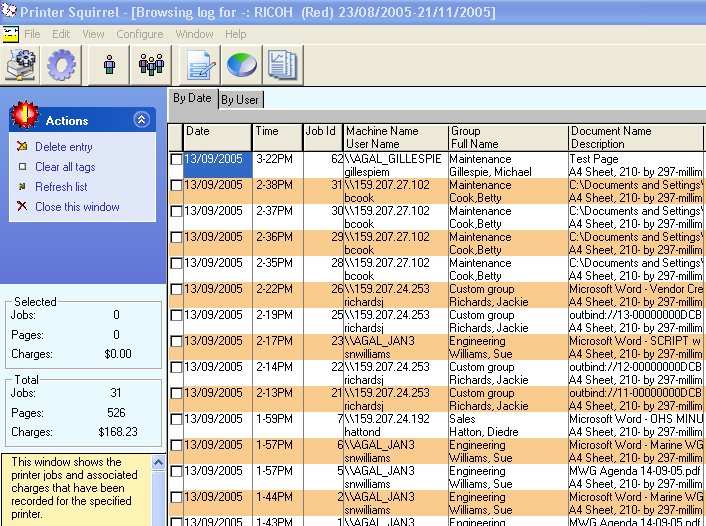Select the highlighted 13/09/2005 date cell

[x=218, y=165]
